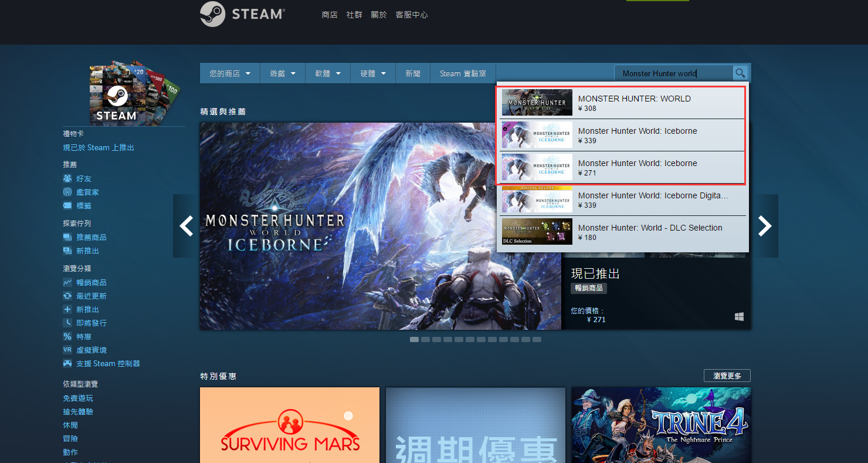Open 動作 genre link
The height and width of the screenshot is (463, 868).
pyautogui.click(x=70, y=452)
